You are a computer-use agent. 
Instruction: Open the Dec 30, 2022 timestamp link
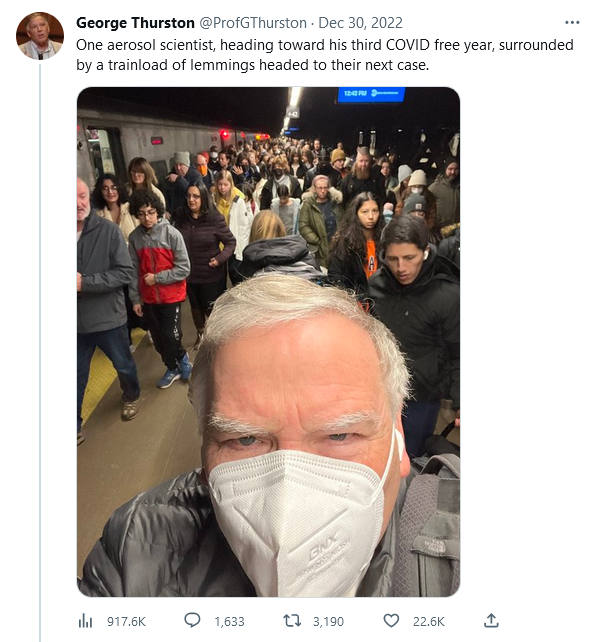pyautogui.click(x=360, y=23)
